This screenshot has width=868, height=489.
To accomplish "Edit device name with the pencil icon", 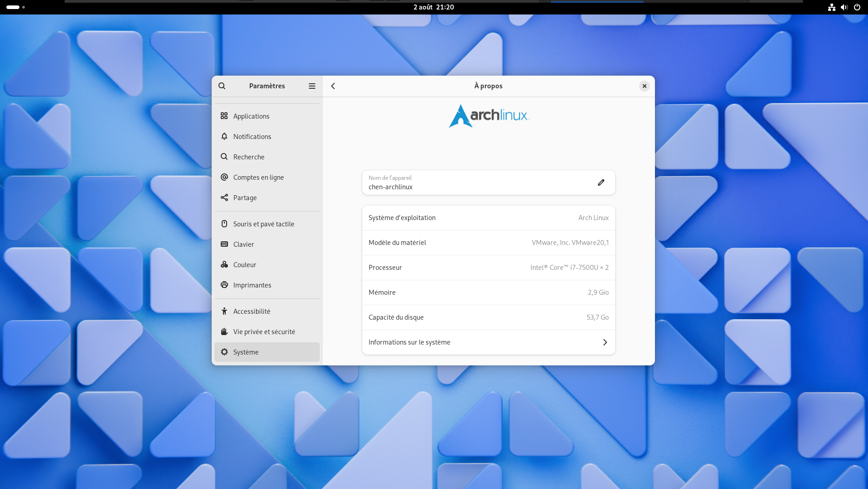I will coord(601,182).
